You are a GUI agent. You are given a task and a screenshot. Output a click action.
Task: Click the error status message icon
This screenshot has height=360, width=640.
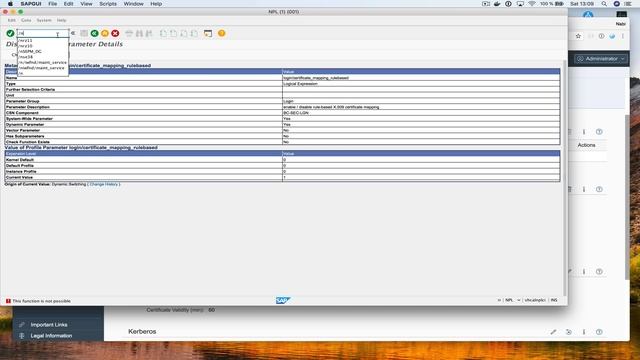coord(8,301)
